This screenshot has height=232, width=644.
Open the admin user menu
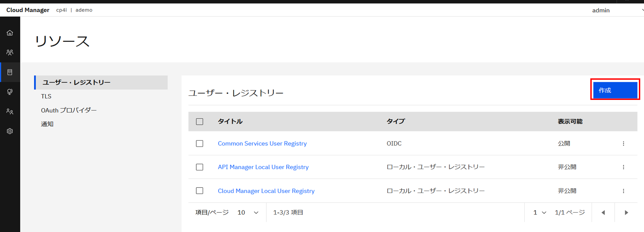[x=617, y=10]
